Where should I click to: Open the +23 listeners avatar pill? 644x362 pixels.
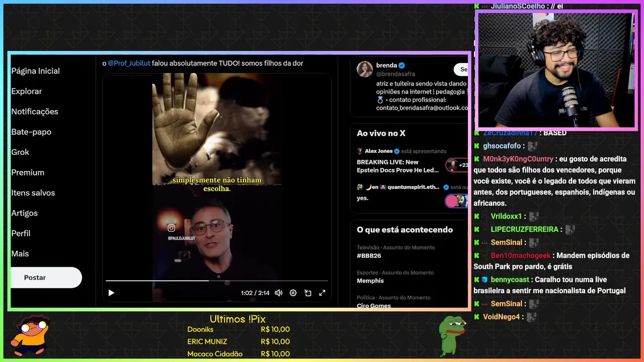pos(457,165)
